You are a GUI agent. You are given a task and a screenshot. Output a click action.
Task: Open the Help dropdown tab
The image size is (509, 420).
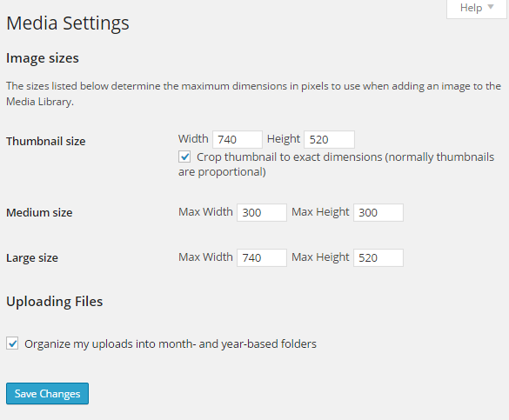(x=477, y=9)
